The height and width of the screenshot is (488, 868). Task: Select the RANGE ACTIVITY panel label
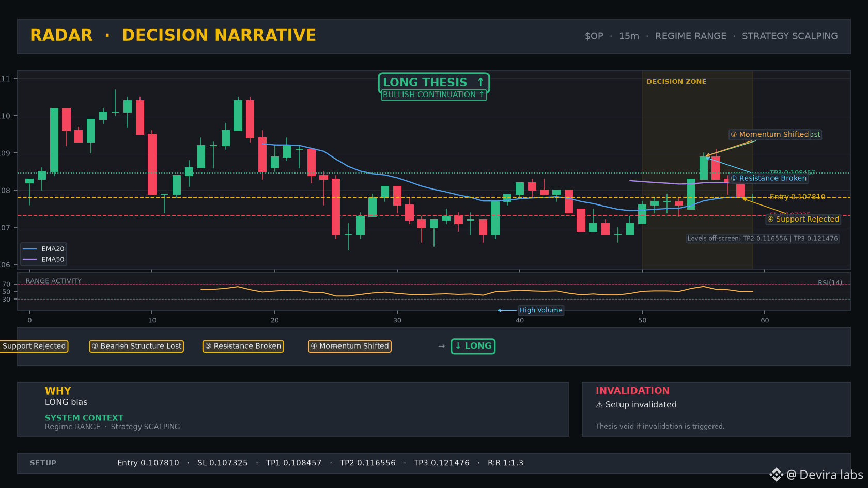coord(54,281)
